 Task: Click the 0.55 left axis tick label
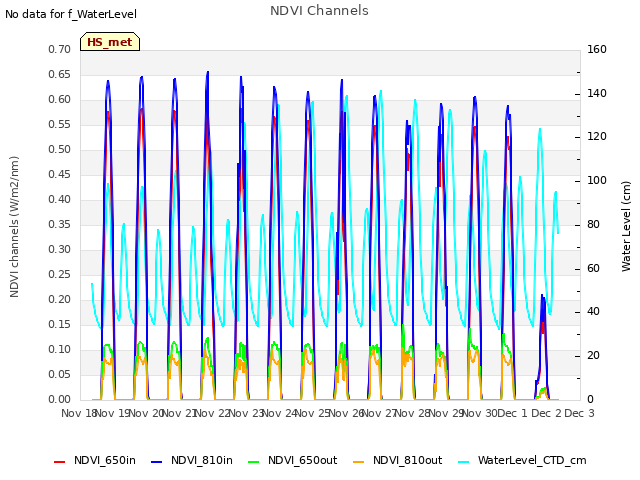pyautogui.click(x=59, y=124)
